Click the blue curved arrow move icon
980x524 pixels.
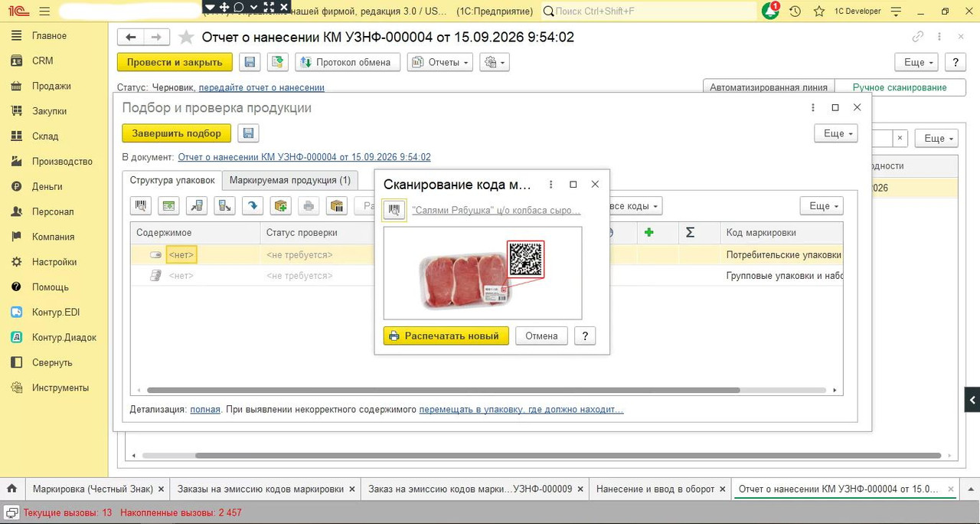pyautogui.click(x=253, y=205)
